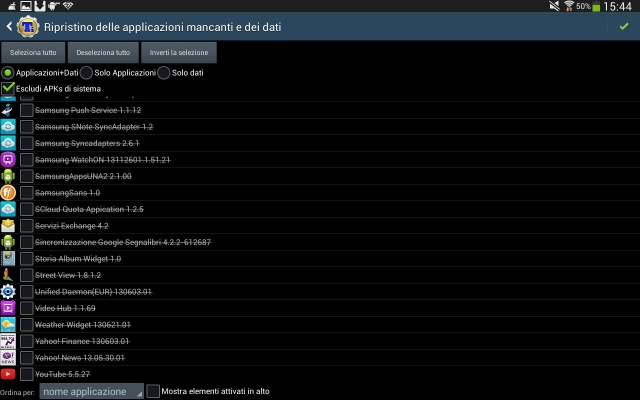Tap the 'SCloud Quota Appication 1.2.5' entry text
This screenshot has width=640, height=400.
coord(89,209)
